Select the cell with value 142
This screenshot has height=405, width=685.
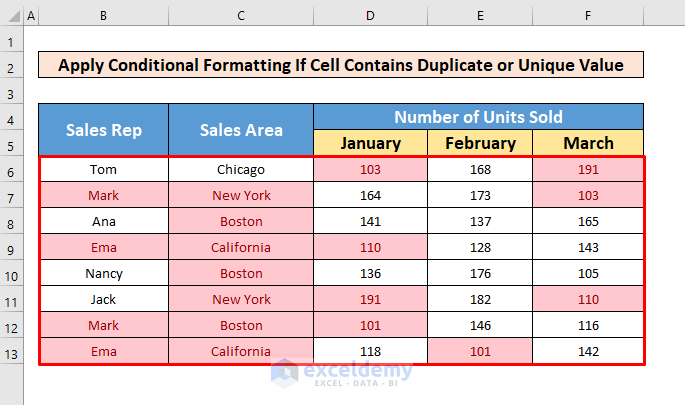[x=588, y=352]
